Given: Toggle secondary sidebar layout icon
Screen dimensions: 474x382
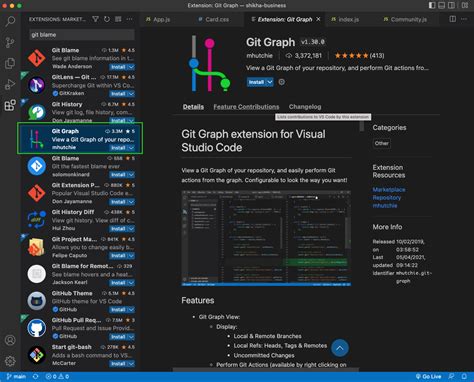Looking at the screenshot, I should click(x=451, y=5).
